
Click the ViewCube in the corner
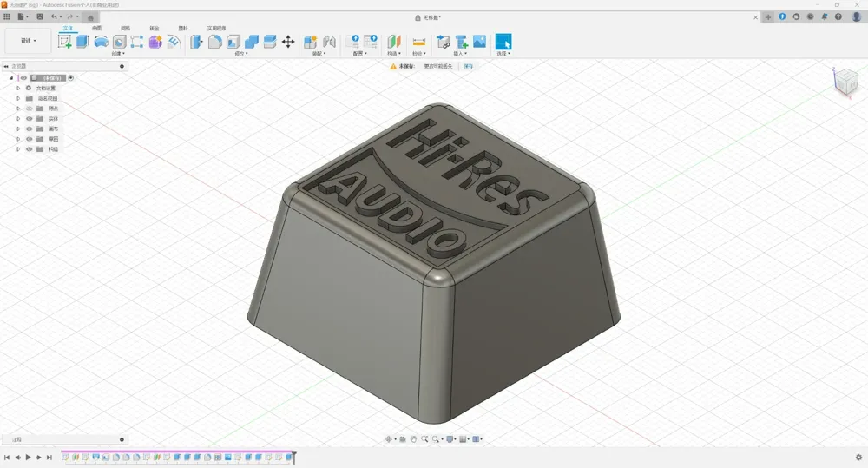tap(845, 82)
